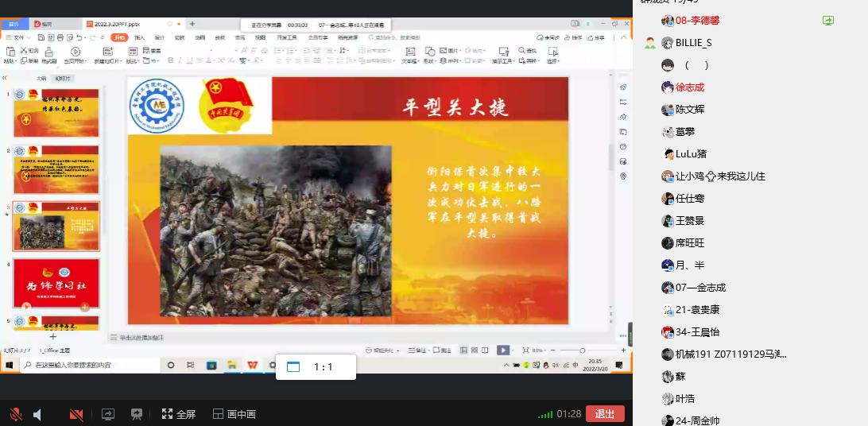
Task: Click the 剪切 cut scissors icon
Action: (24, 50)
